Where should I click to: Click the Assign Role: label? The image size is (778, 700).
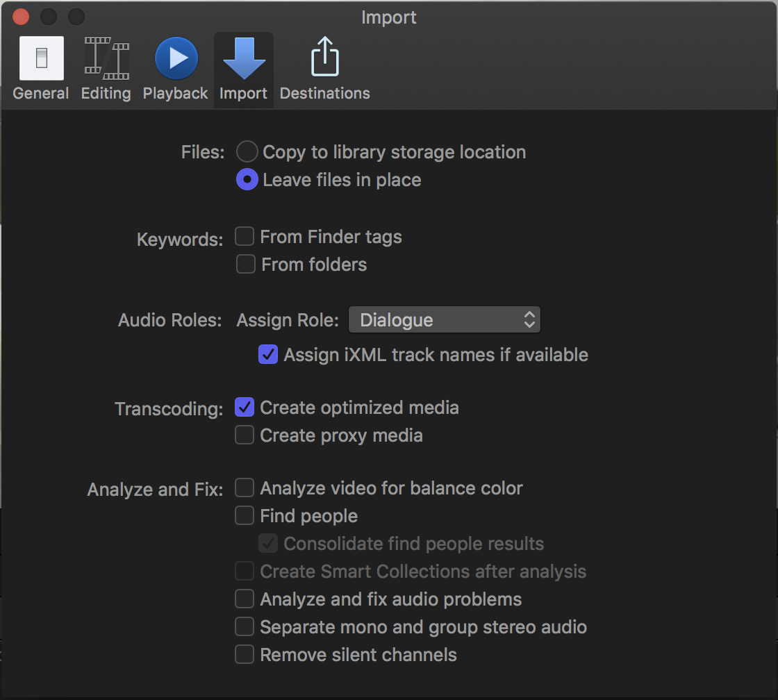[x=288, y=320]
